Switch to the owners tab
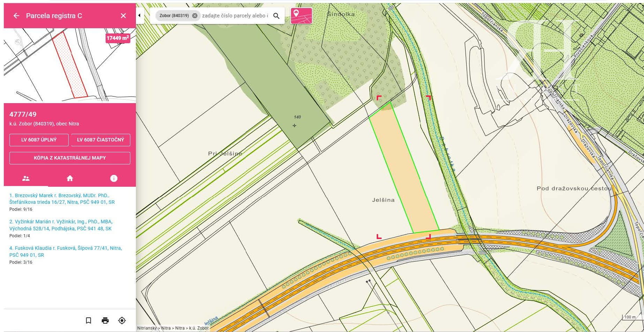Screen dimensions: 644x332 [26, 178]
